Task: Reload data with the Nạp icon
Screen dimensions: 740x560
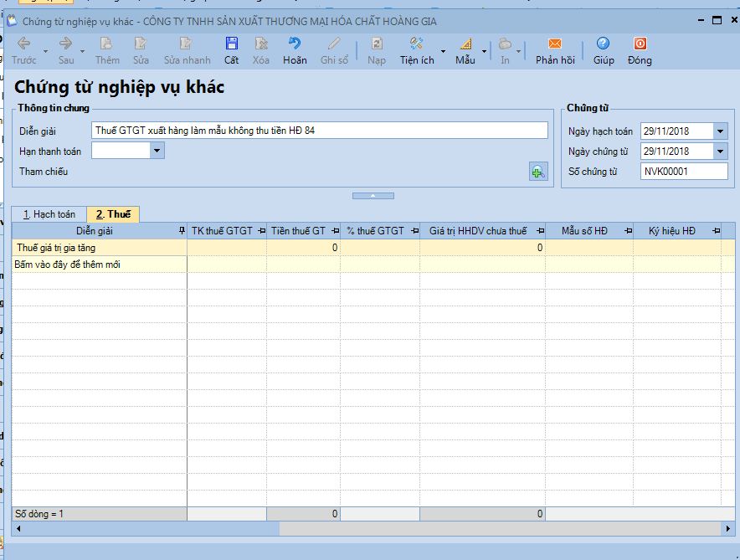Action: (376, 44)
